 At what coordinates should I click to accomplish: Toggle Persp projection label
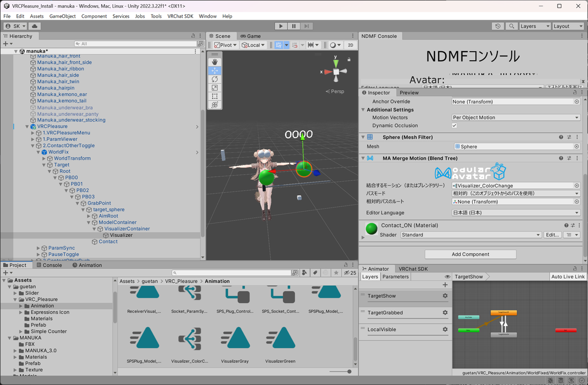pos(334,91)
